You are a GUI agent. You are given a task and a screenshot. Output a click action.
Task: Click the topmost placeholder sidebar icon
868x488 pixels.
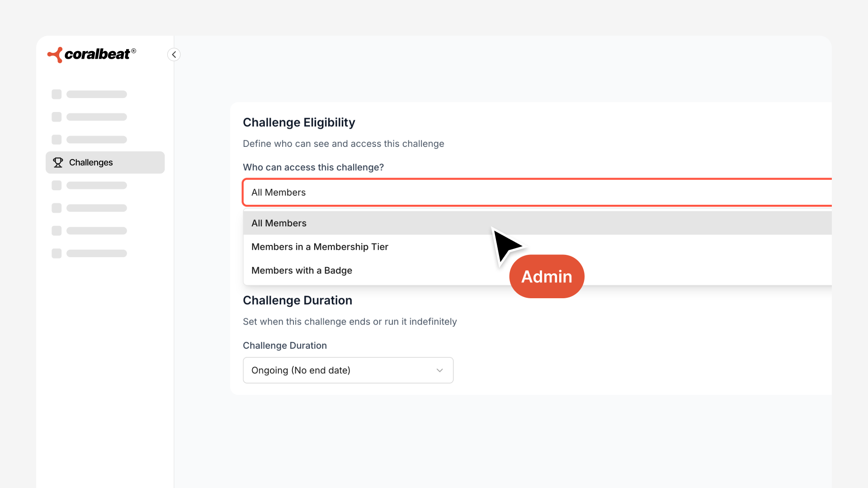pyautogui.click(x=57, y=94)
